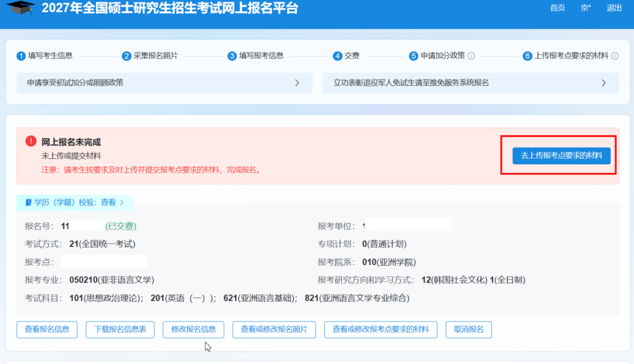
Task: Click the 查看报名信息 button
Action: pyautogui.click(x=47, y=329)
